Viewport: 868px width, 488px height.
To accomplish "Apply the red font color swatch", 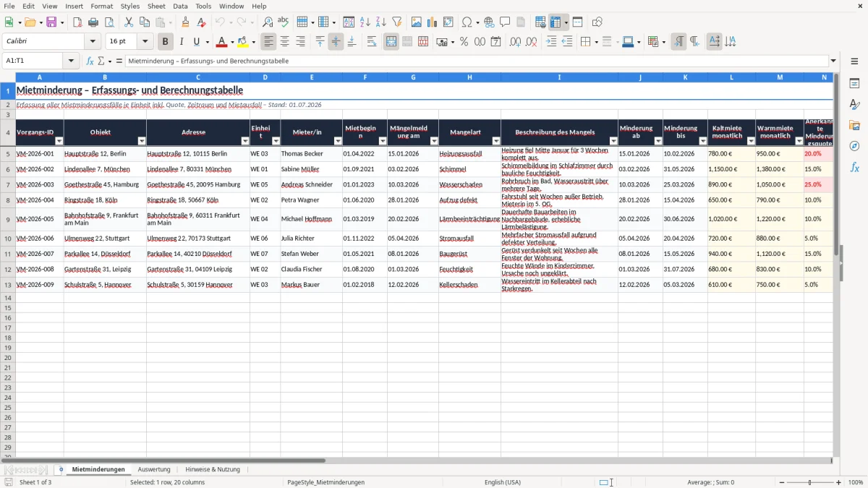I will (221, 42).
